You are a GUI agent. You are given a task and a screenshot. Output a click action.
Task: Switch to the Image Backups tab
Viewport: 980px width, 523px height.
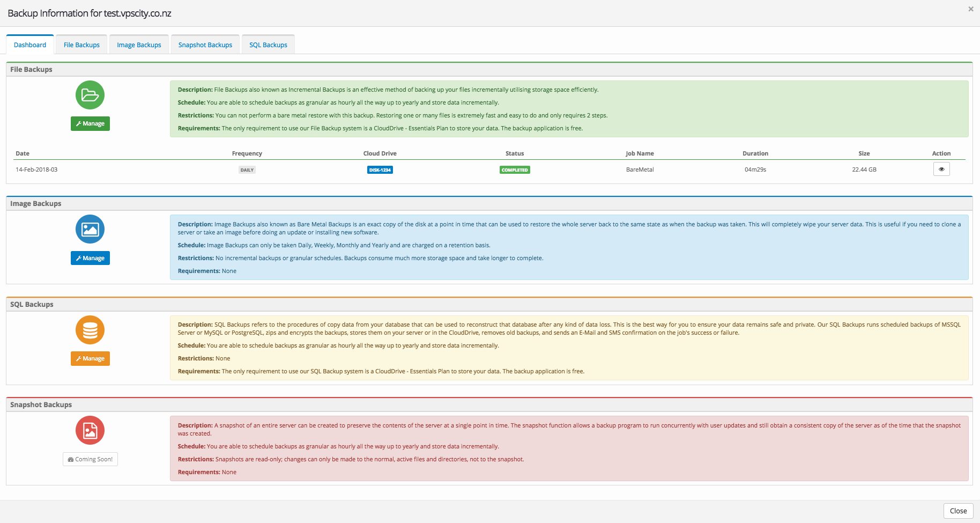pos(139,45)
